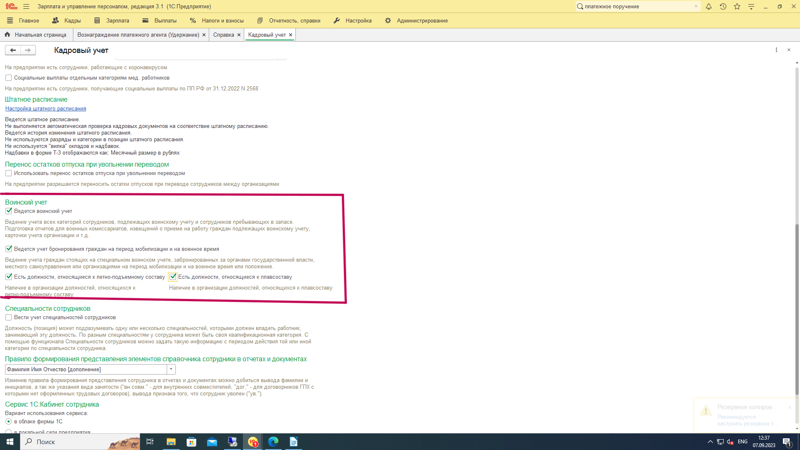The height and width of the screenshot is (450, 800).
Task: Toggle учет бронирования граждан checkbox
Action: [9, 248]
